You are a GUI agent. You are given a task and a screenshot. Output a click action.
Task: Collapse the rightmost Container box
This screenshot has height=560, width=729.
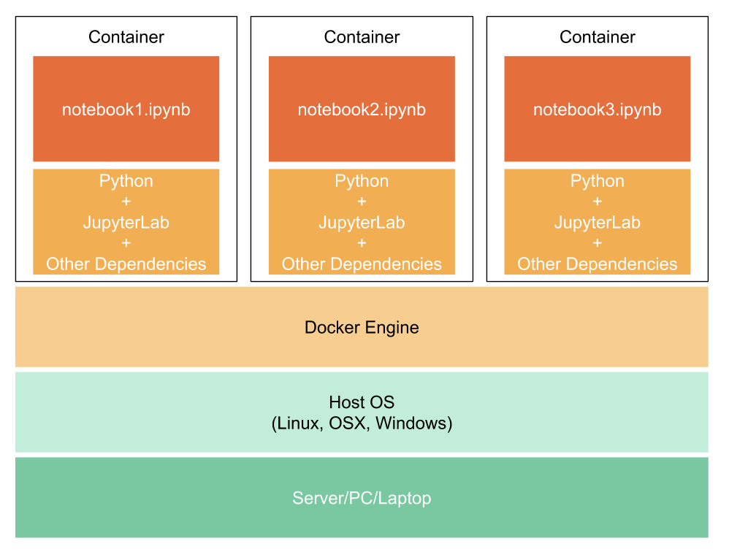597,146
